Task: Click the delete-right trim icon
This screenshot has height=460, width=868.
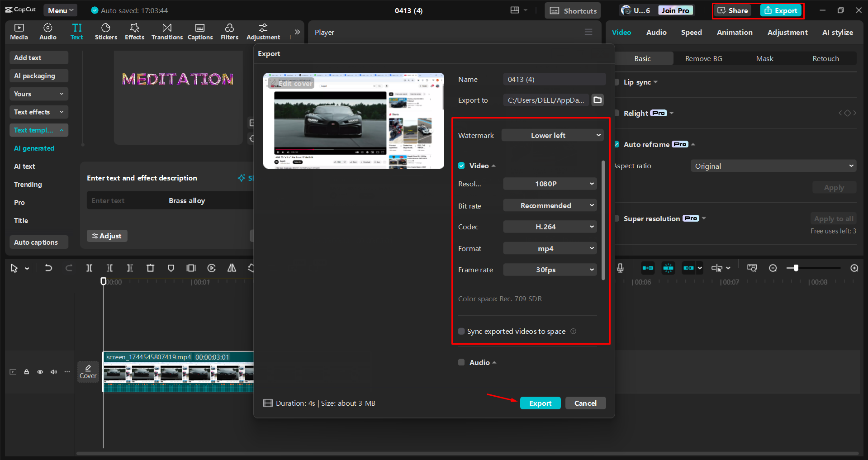Action: (130, 268)
